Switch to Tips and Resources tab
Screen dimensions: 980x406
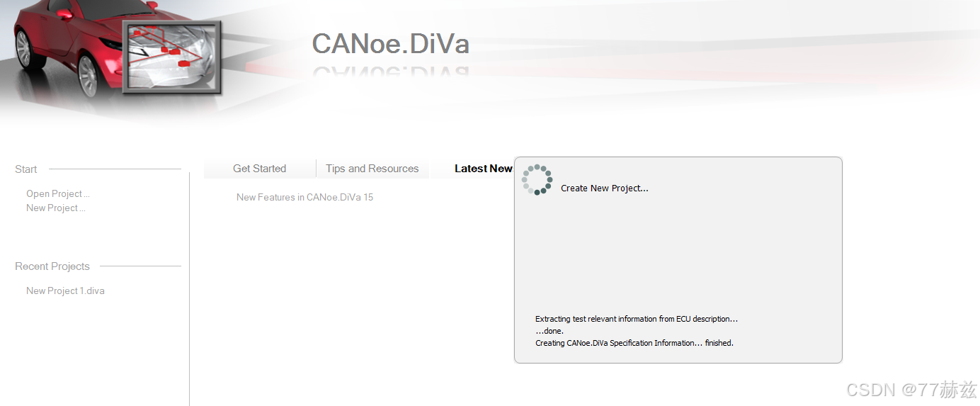(x=372, y=169)
